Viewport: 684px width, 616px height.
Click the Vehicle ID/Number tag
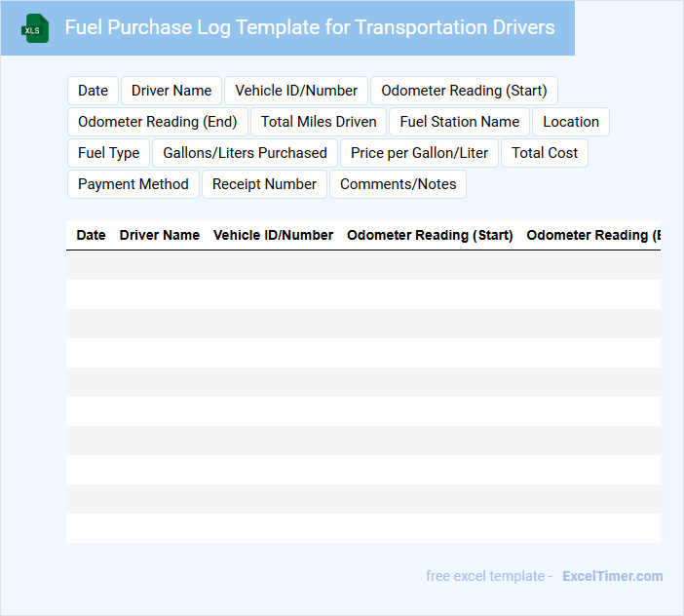pyautogui.click(x=296, y=91)
